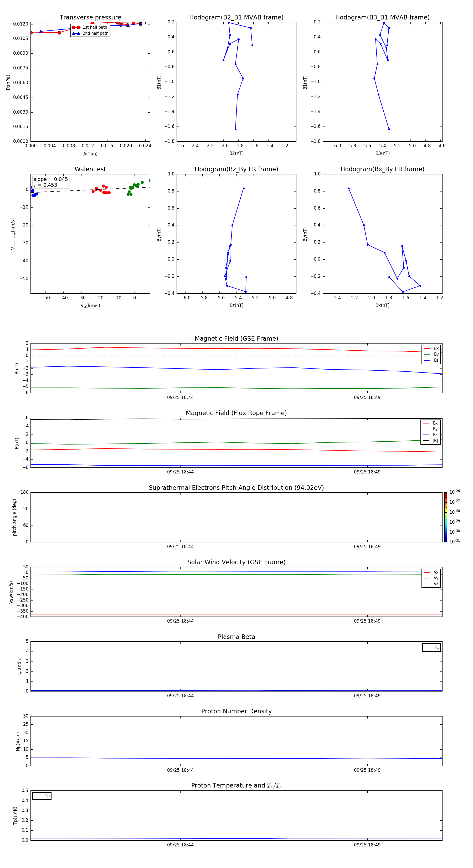Click the "B2(nT)" x-axis label

pos(236,153)
